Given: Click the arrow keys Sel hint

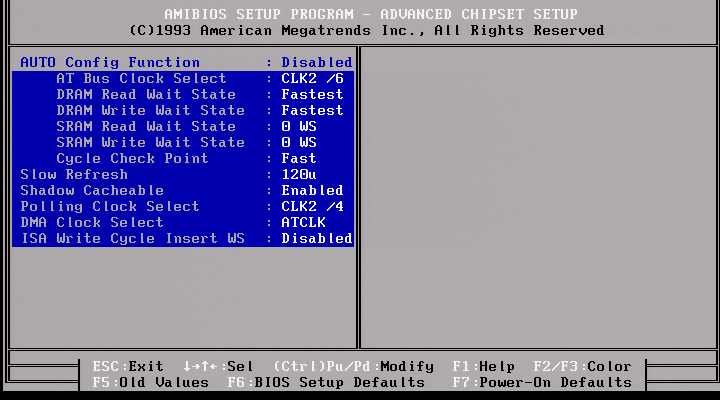Looking at the screenshot, I should coord(218,366).
